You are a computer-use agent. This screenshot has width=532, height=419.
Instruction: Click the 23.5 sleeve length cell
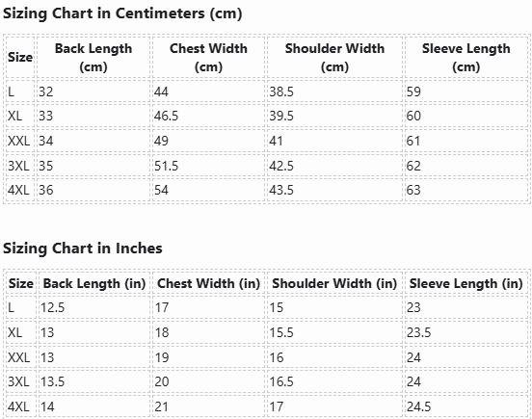[x=466, y=332]
